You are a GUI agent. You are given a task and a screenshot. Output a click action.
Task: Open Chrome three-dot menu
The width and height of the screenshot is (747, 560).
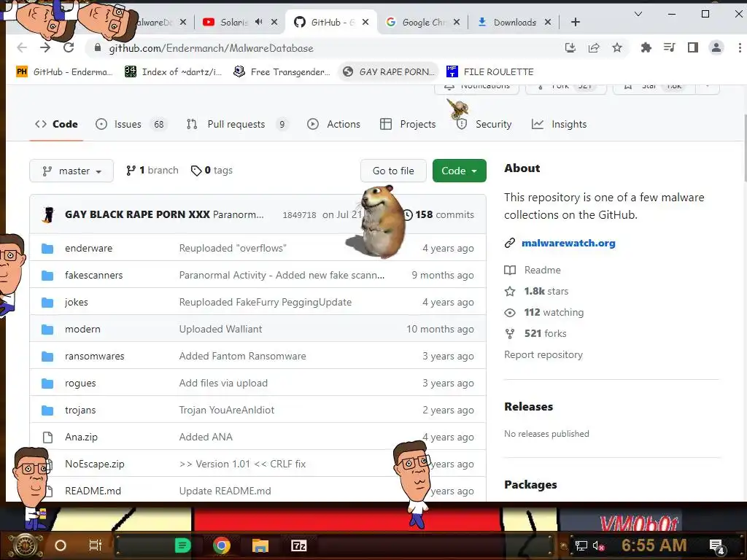pyautogui.click(x=740, y=47)
